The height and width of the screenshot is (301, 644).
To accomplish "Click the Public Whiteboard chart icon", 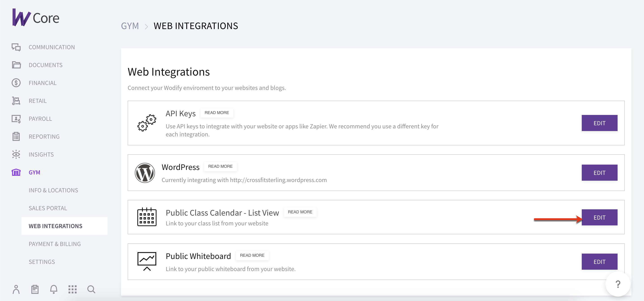I will pos(147,261).
